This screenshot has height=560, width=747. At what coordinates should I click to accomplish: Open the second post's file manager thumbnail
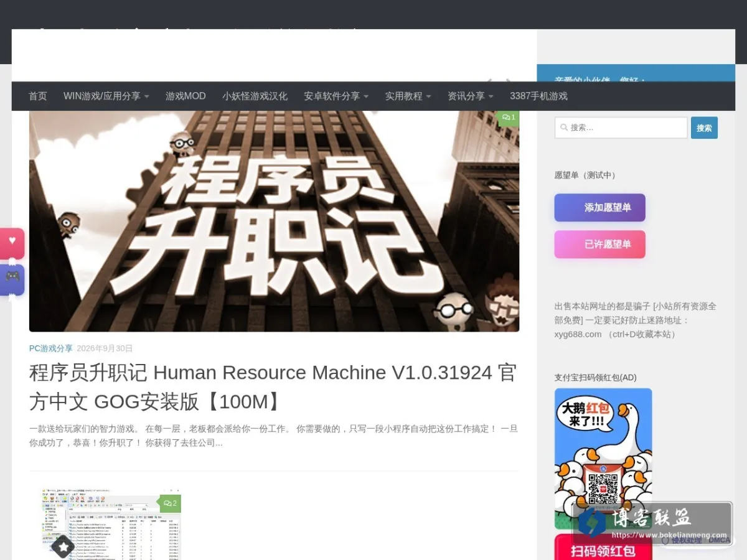tap(111, 524)
